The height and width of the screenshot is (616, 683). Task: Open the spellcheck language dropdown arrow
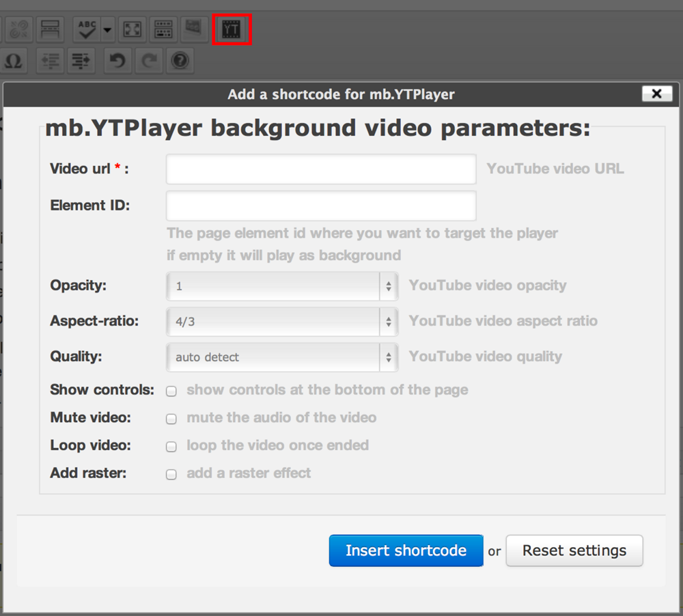108,30
